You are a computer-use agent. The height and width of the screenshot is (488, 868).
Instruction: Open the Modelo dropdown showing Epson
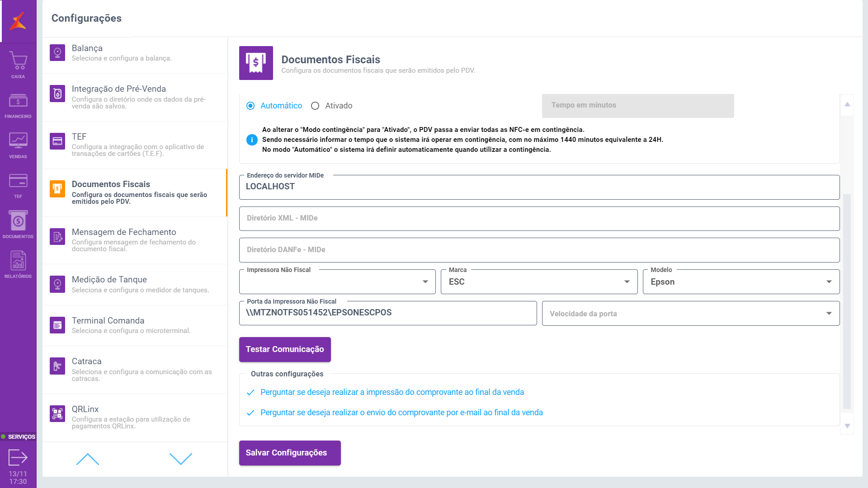click(829, 282)
